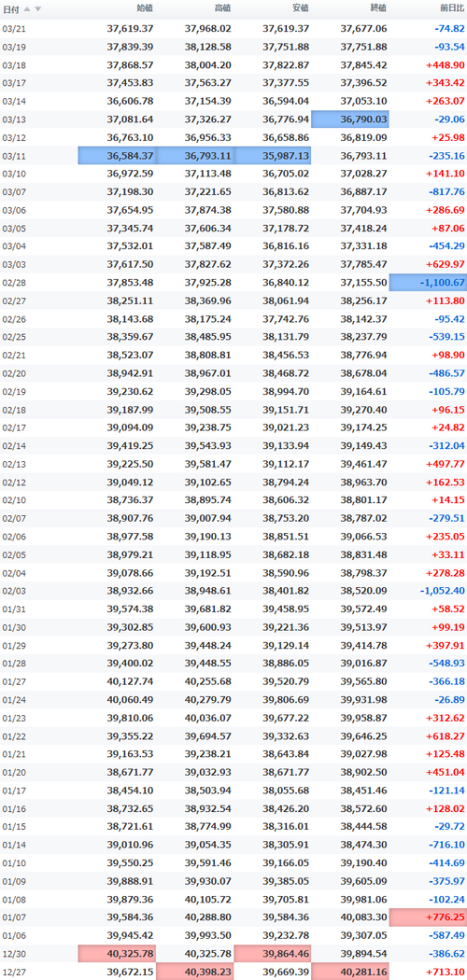Select the 03/03 change +629.97
Image resolution: width=467 pixels, height=980 pixels.
click(x=446, y=264)
